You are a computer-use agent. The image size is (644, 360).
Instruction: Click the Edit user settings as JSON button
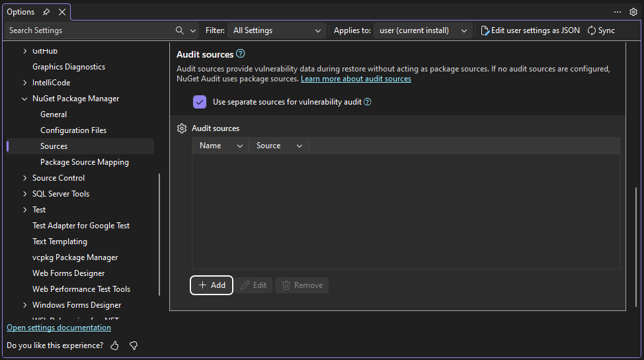click(530, 30)
